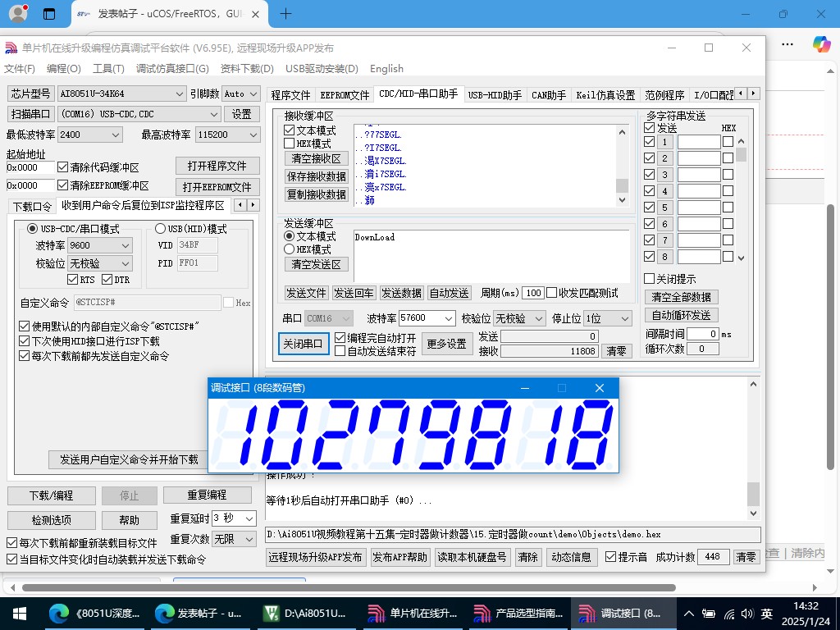Open the 调试仿真接口(G) menu

[x=172, y=69]
